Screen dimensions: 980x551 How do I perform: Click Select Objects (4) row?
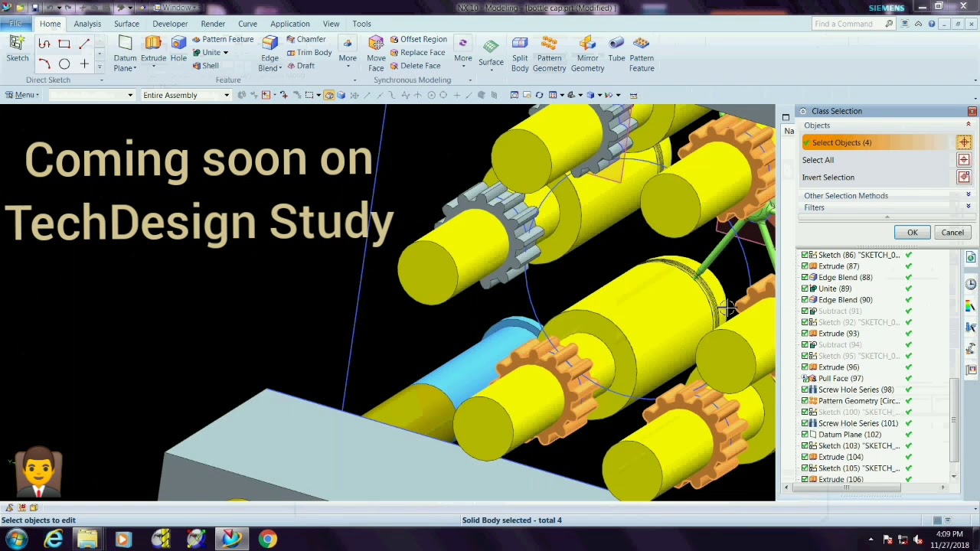876,142
